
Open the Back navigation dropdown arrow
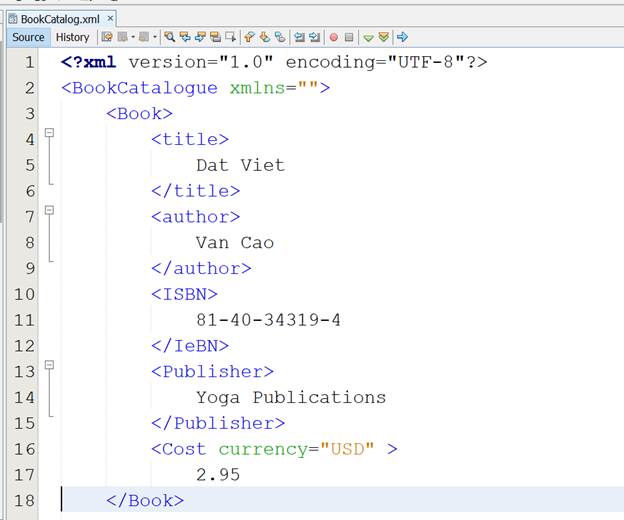pyautogui.click(x=133, y=37)
